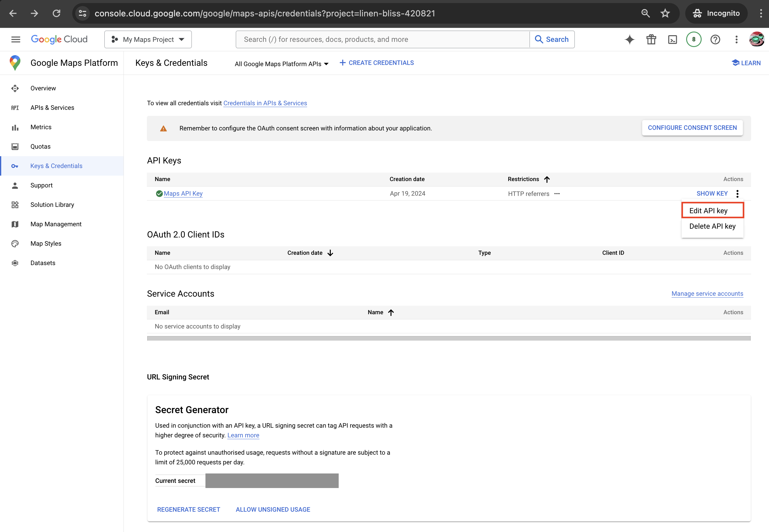Open Datasets in the sidebar
This screenshot has width=769, height=532.
43,263
